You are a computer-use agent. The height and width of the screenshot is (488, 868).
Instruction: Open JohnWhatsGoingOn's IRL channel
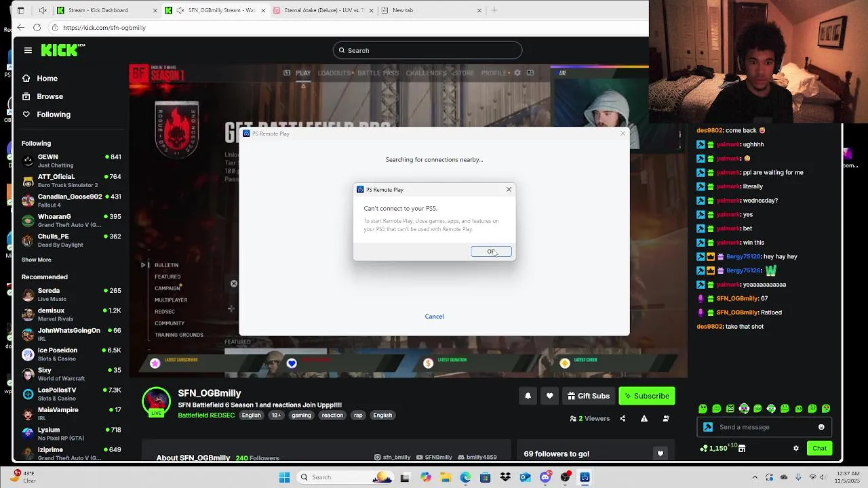71,334
